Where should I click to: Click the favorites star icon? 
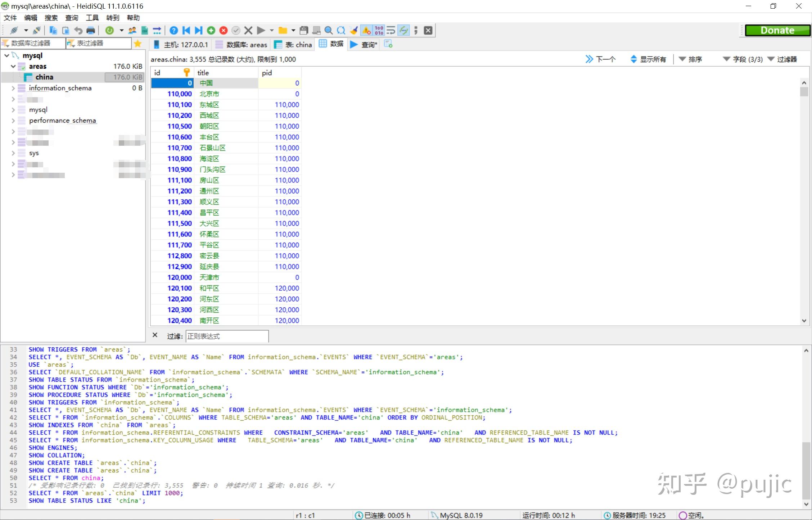[x=137, y=44]
